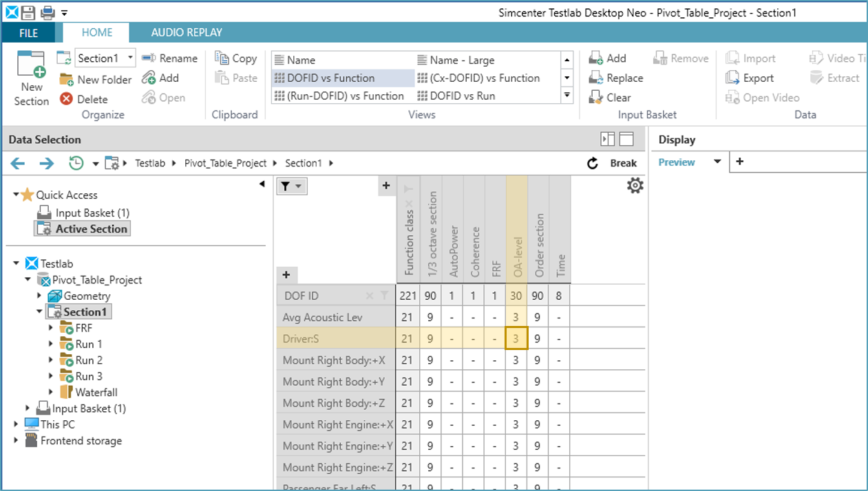Expand the Geometry tree node
868x491 pixels.
click(39, 296)
